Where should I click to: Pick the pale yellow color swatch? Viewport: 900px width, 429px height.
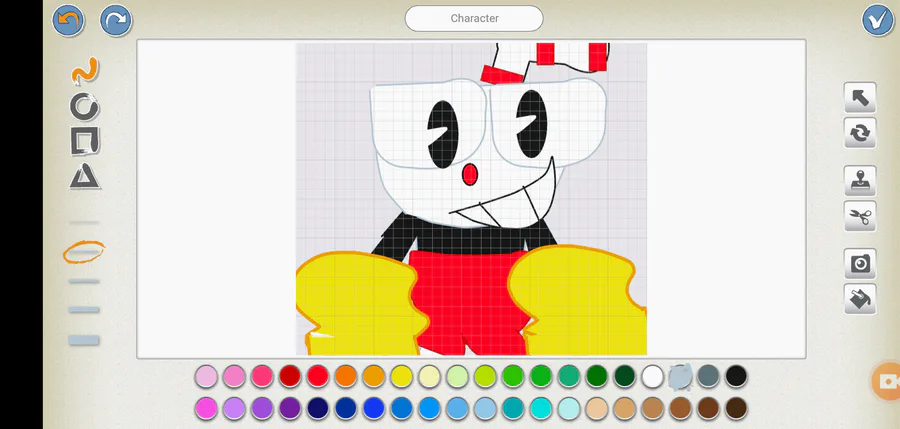[x=429, y=377]
